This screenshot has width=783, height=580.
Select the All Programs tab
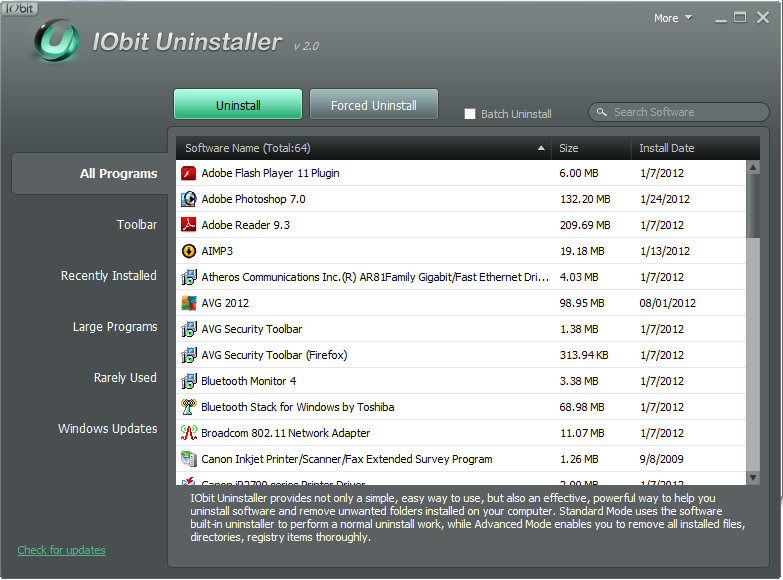90,174
